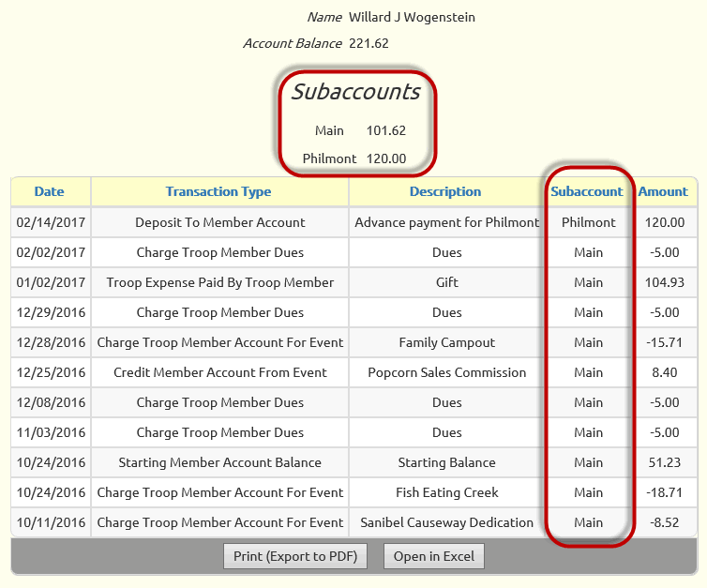Click the Popcorn Sales Commission description
Viewport: 707px width, 588px height.
coord(447,372)
